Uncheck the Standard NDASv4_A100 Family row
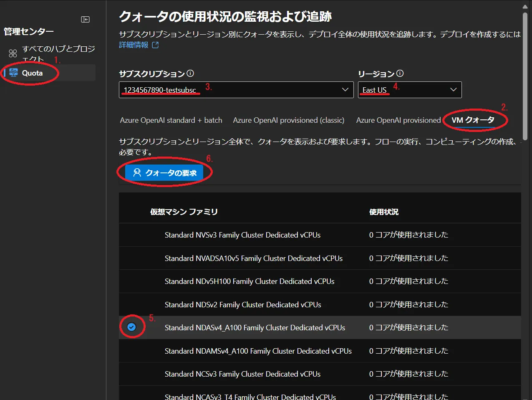 pyautogui.click(x=131, y=327)
